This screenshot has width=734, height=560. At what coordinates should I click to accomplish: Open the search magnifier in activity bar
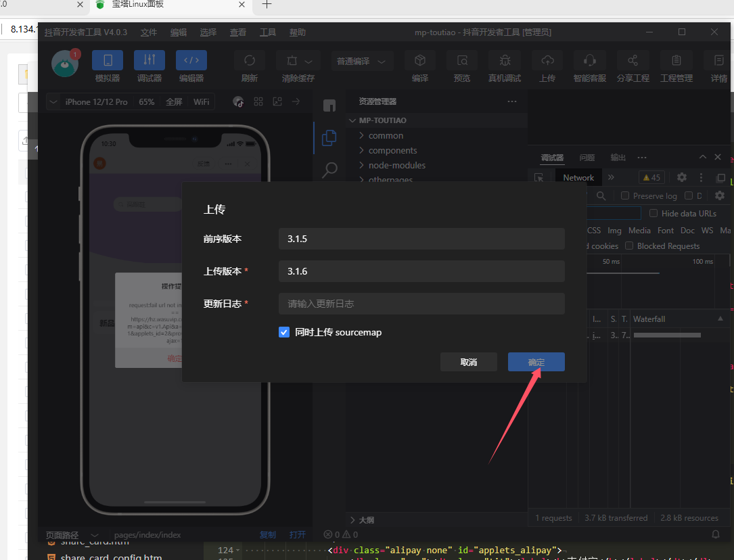click(329, 169)
